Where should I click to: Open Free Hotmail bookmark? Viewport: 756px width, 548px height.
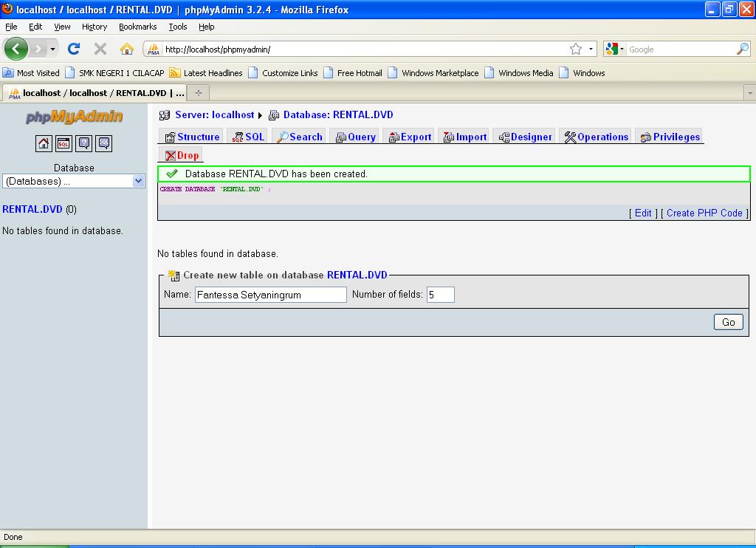coord(354,73)
